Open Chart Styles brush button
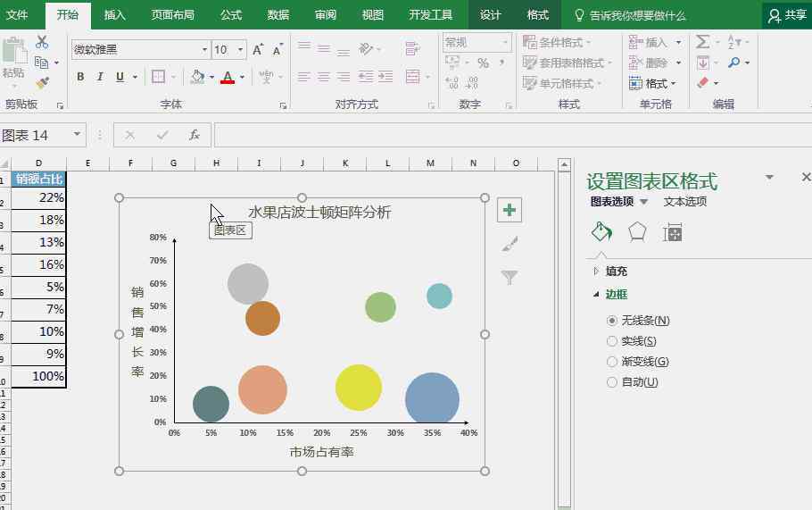This screenshot has width=812, height=510. coord(510,244)
